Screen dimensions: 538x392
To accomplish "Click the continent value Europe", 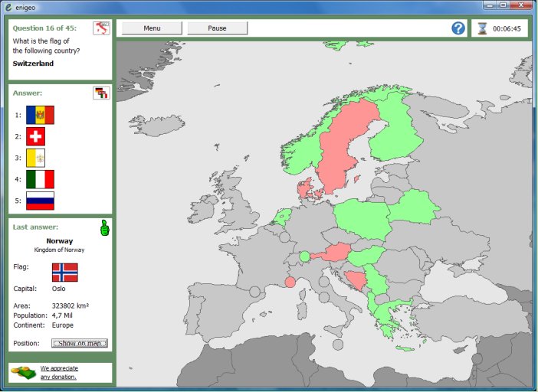I will point(62,325).
